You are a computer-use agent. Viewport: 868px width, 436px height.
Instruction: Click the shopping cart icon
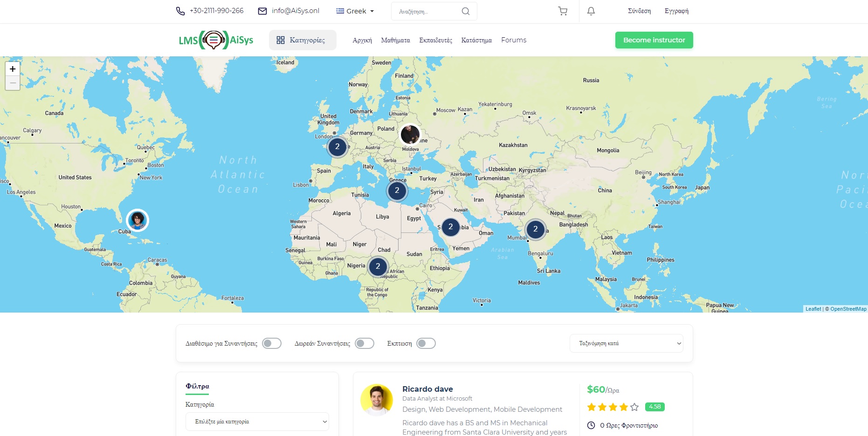coord(563,11)
